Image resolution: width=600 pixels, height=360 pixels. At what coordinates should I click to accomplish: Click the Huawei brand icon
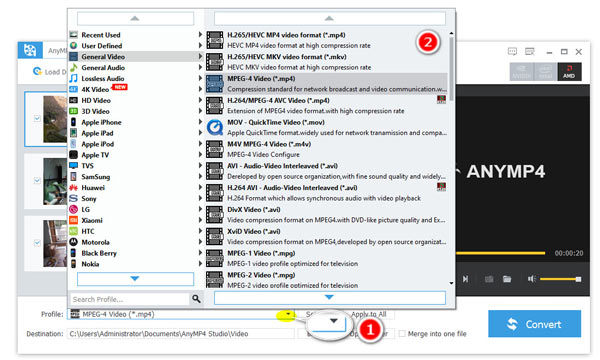tap(73, 187)
